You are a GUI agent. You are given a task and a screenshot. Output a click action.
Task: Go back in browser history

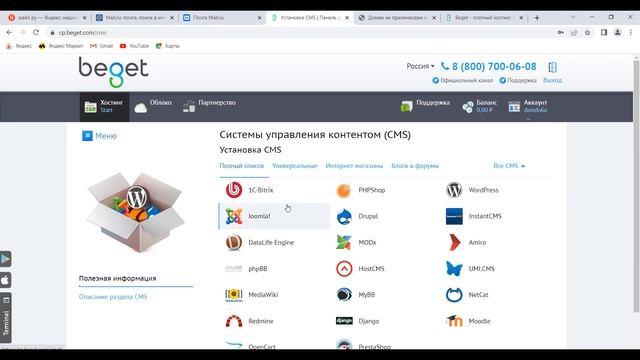click(9, 33)
